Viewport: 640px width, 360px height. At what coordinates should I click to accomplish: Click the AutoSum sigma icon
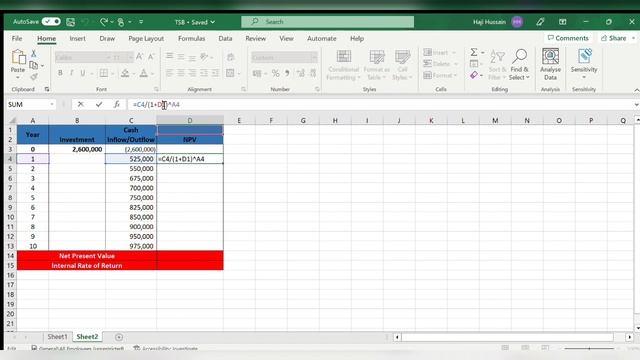click(474, 52)
